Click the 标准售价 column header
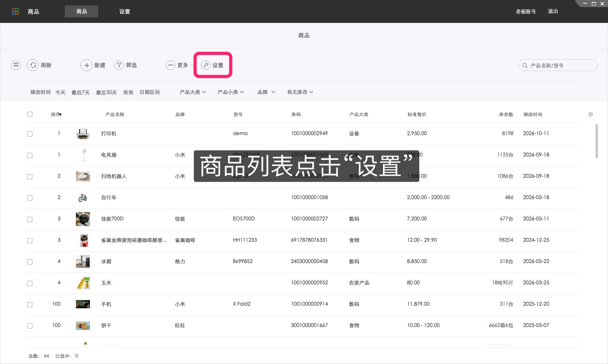608x364 pixels. click(x=417, y=114)
